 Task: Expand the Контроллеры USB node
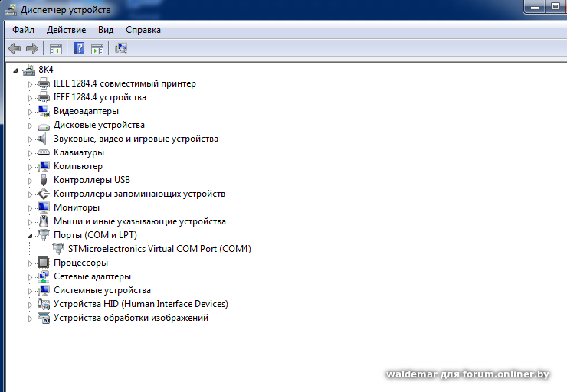(30, 181)
